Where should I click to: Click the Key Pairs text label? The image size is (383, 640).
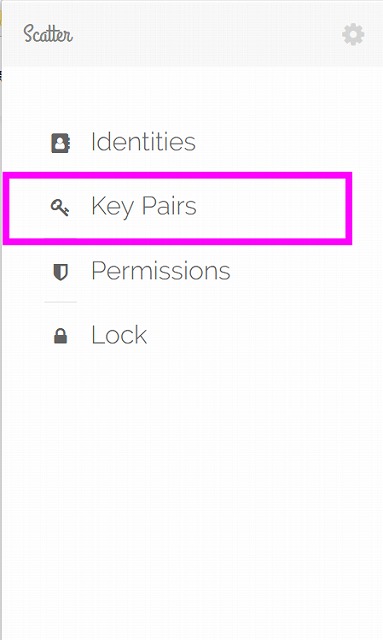tap(144, 206)
